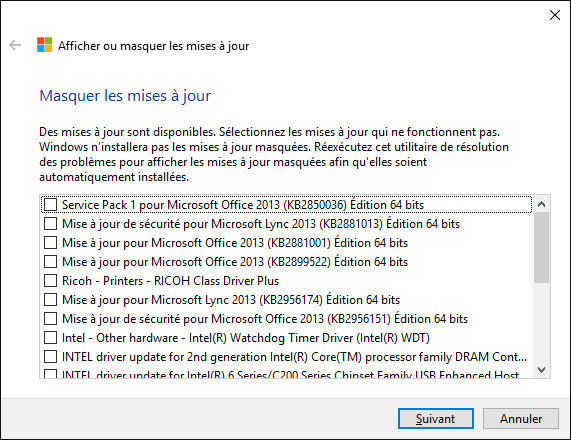The image size is (571, 440).
Task: Click the text 'INTEL driver update for 2nd generation Intel(R) Core(TM)'
Action: pos(212,357)
